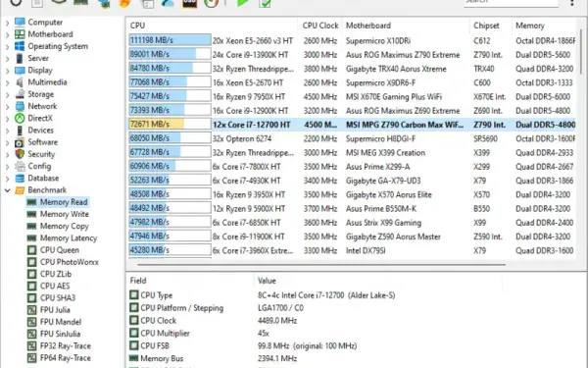The height and width of the screenshot is (368, 588).
Task: Expand the Display tree node
Action: 7,71
